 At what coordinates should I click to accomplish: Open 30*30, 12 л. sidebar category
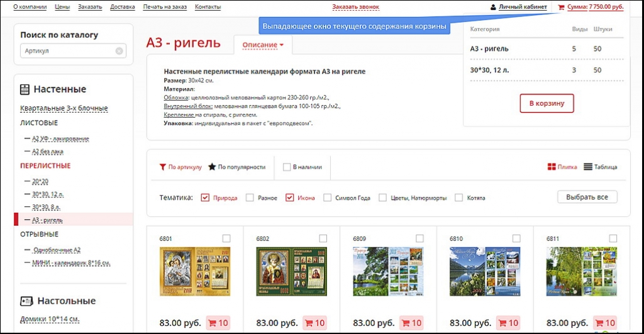[48, 194]
